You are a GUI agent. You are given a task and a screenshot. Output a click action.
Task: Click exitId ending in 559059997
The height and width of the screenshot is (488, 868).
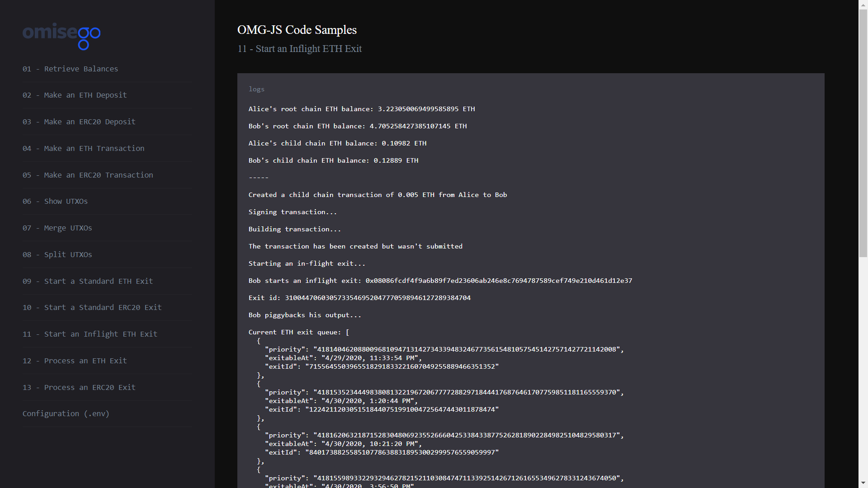(382, 452)
